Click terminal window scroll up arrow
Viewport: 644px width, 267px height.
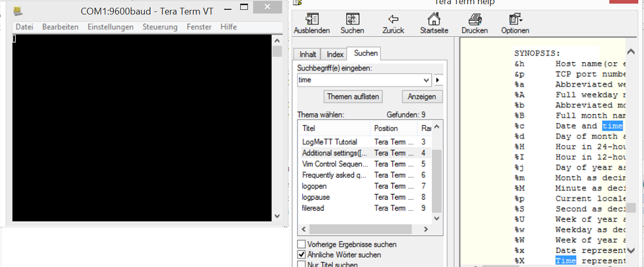(277, 40)
